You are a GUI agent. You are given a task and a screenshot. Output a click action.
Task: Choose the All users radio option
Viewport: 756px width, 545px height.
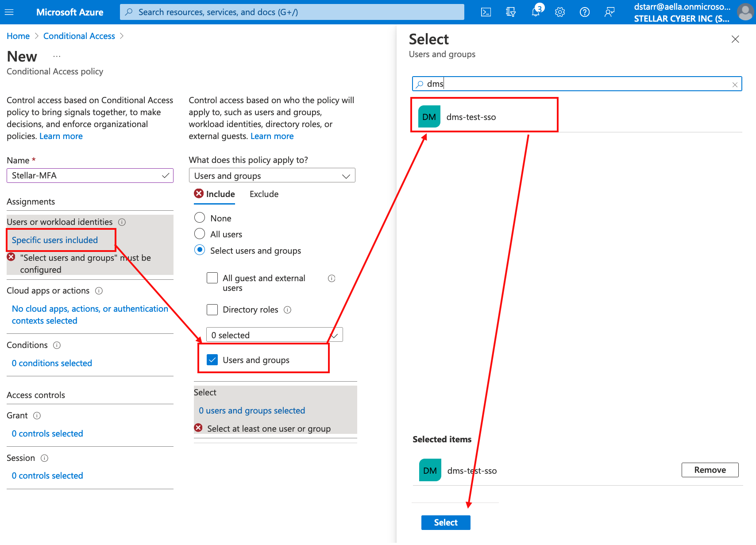click(x=200, y=234)
